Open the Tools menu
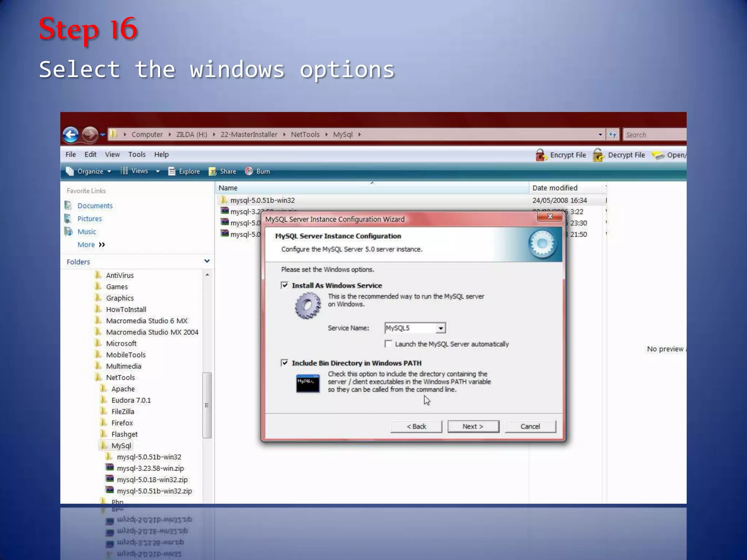The image size is (747, 560). 137,155
